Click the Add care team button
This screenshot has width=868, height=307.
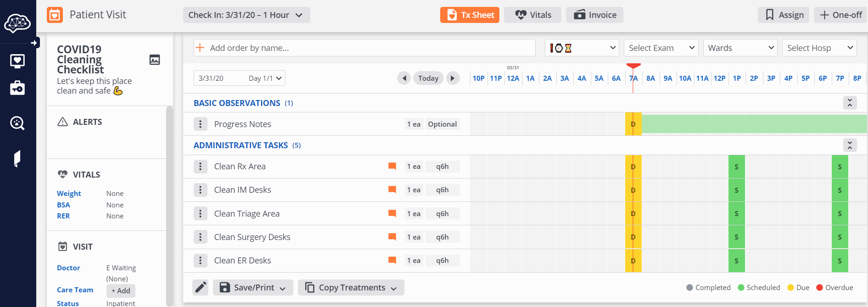121,290
